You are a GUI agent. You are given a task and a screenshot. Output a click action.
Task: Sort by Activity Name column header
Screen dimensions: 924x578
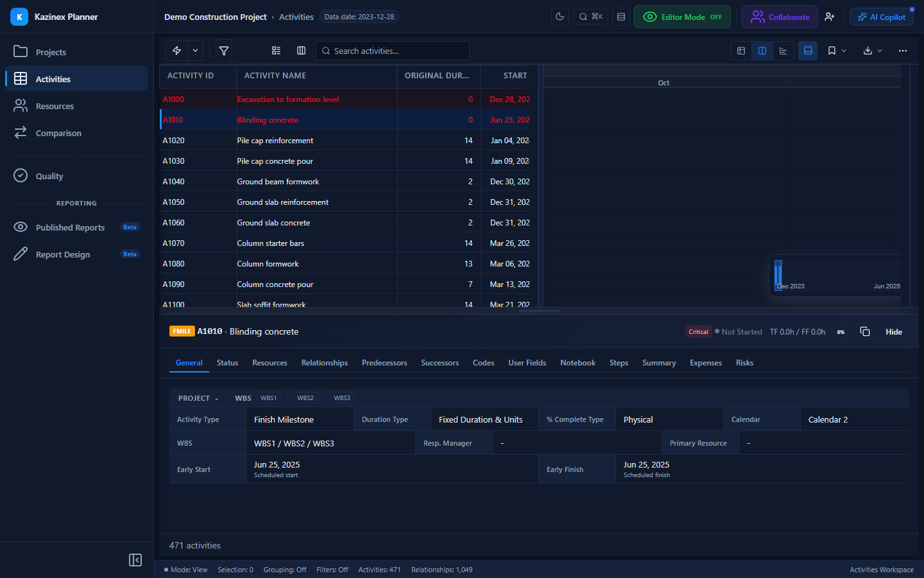click(x=317, y=76)
